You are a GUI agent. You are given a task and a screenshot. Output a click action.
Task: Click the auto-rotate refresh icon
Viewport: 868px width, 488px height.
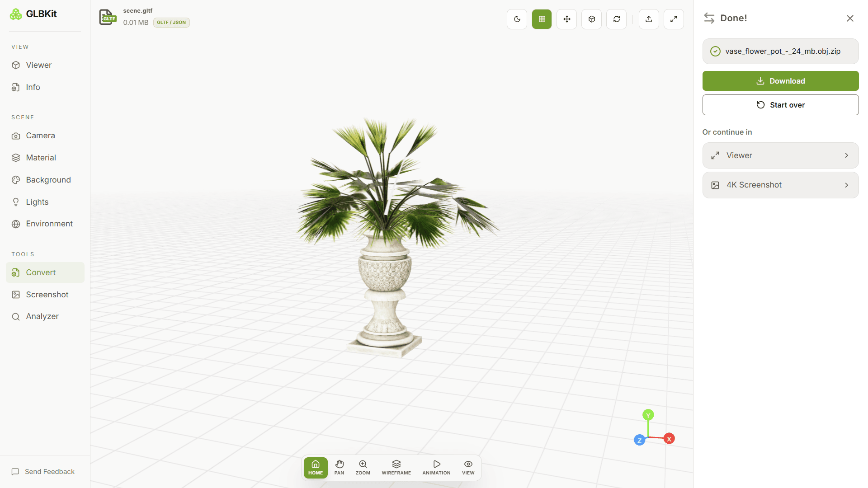point(616,19)
